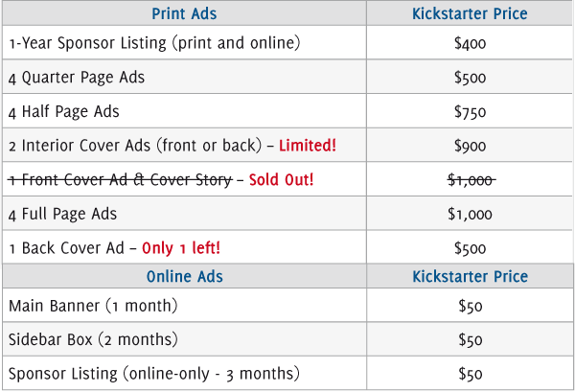Image resolution: width=575 pixels, height=392 pixels.
Task: Click the red Sold Out! label
Action: click(x=281, y=179)
